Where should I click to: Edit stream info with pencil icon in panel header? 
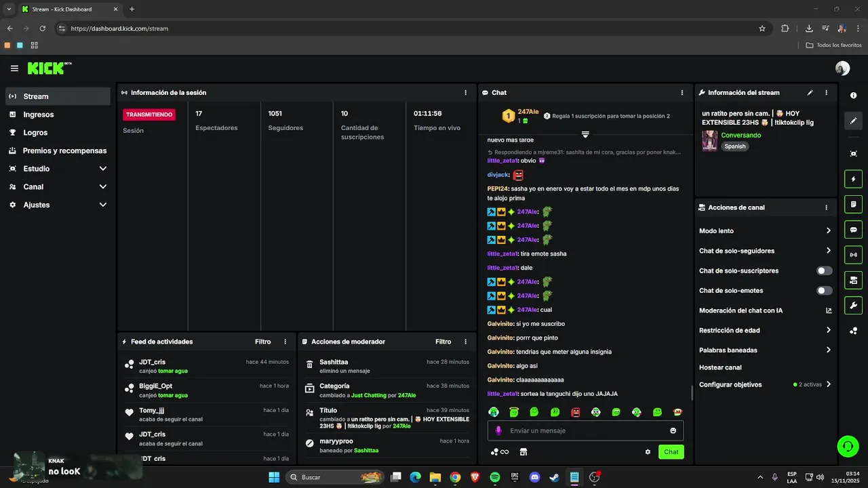click(x=810, y=93)
